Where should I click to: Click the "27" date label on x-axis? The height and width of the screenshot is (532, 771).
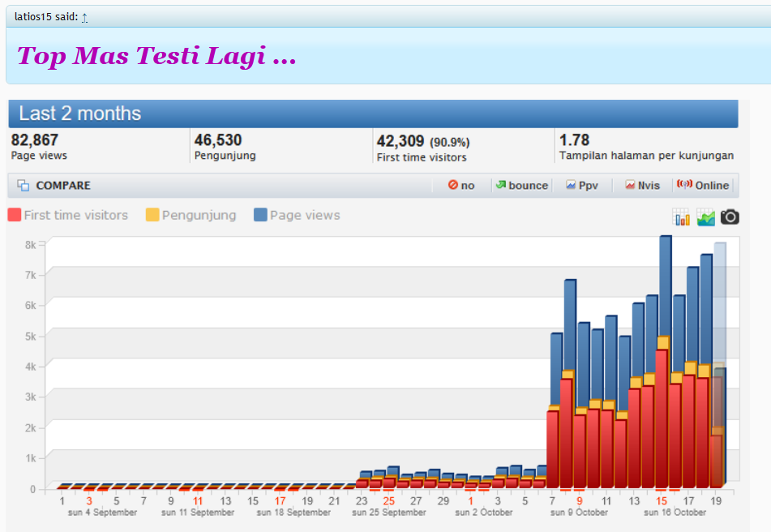[416, 501]
